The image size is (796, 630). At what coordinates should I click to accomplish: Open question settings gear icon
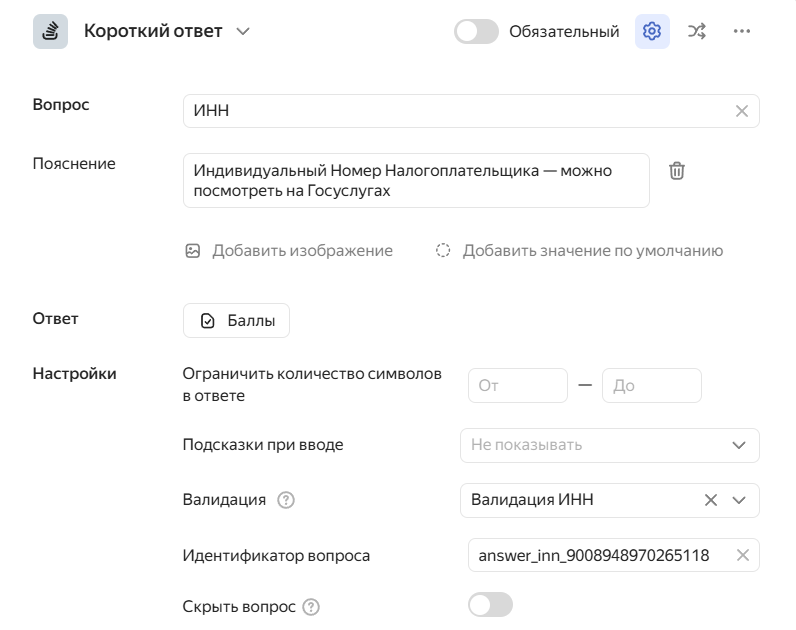(x=652, y=31)
